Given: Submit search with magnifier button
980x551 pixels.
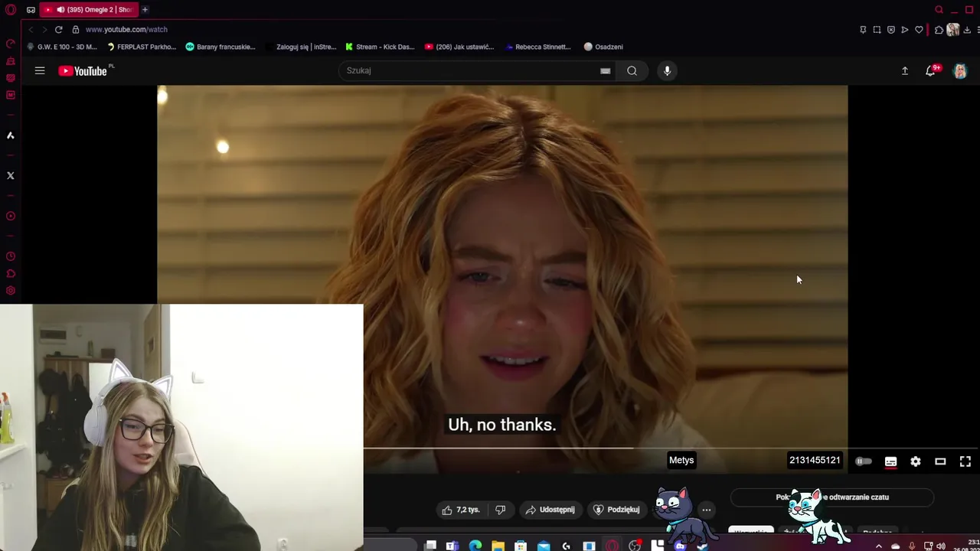Looking at the screenshot, I should (632, 70).
